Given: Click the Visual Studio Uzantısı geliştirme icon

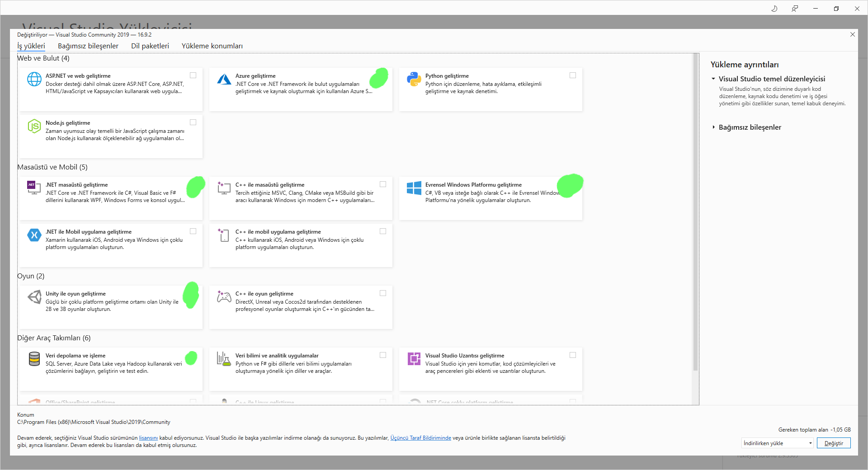Looking at the screenshot, I should [x=414, y=359].
